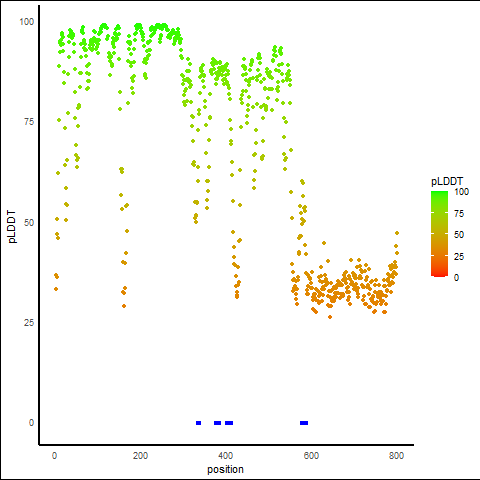Click the x-axis tick label 800
Screen dimensions: 480x480
(x=396, y=456)
